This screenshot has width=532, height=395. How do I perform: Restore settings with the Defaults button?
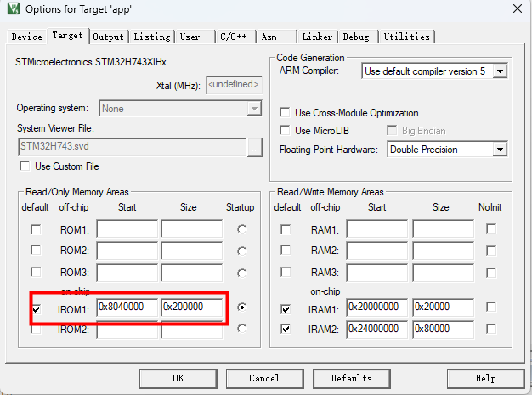[352, 378]
